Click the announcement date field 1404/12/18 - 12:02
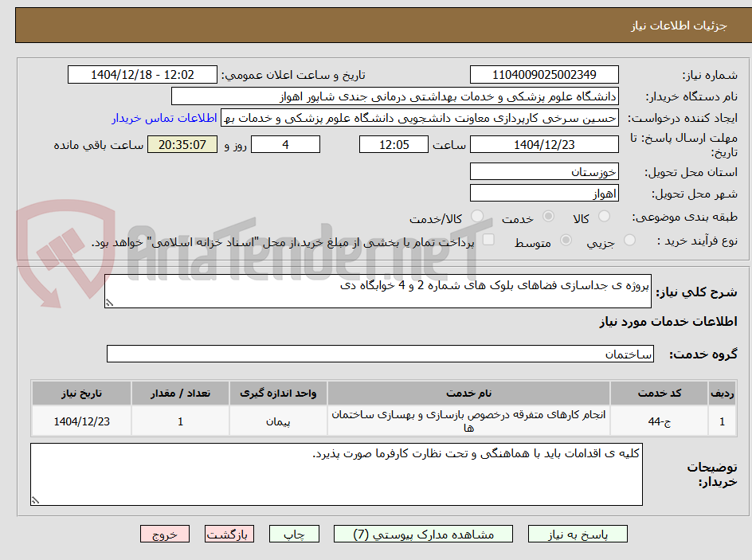This screenshot has height=560, width=752. click(x=143, y=75)
